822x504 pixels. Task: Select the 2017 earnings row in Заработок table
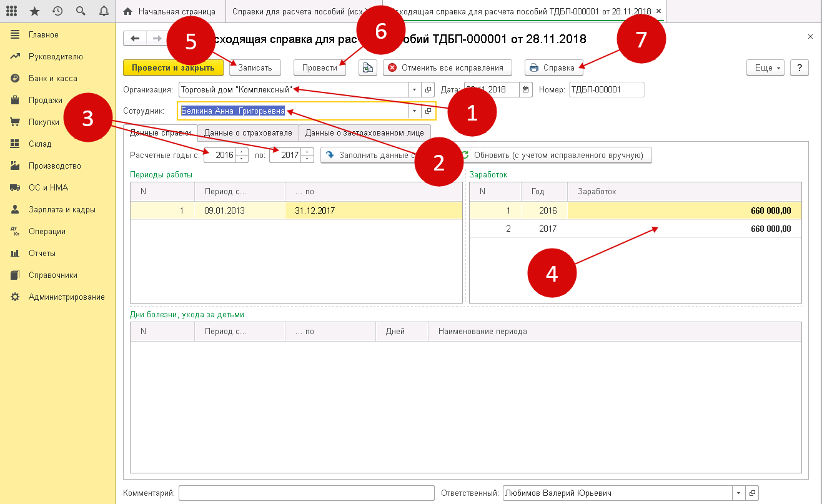click(635, 229)
